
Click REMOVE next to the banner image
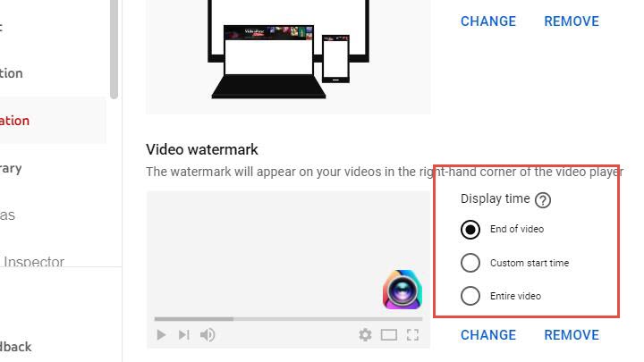572,21
